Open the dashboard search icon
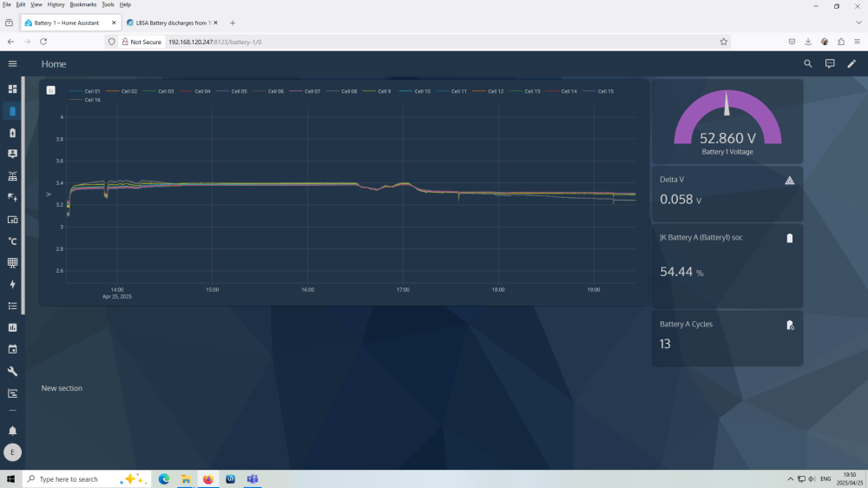 click(807, 63)
